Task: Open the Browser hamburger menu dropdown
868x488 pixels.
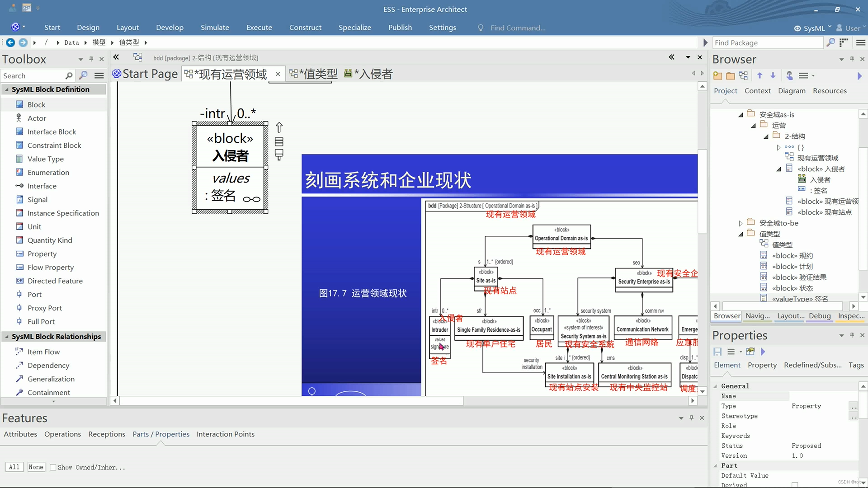Action: [x=807, y=75]
